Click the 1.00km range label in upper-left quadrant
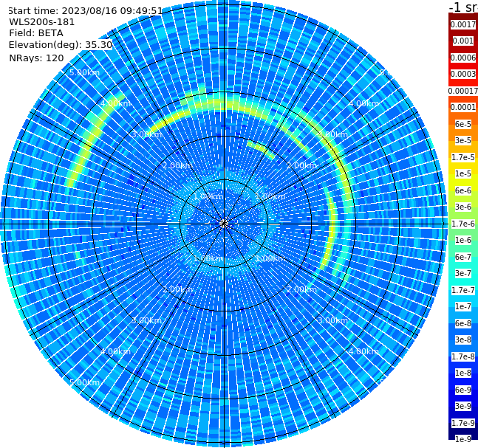The image size is (478, 448). point(208,196)
